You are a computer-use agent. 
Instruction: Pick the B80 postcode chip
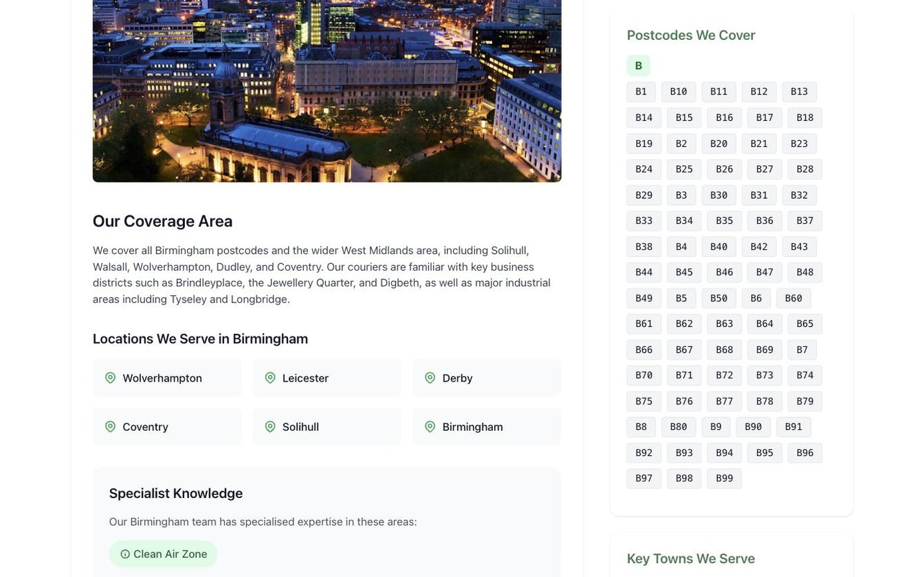click(x=679, y=427)
